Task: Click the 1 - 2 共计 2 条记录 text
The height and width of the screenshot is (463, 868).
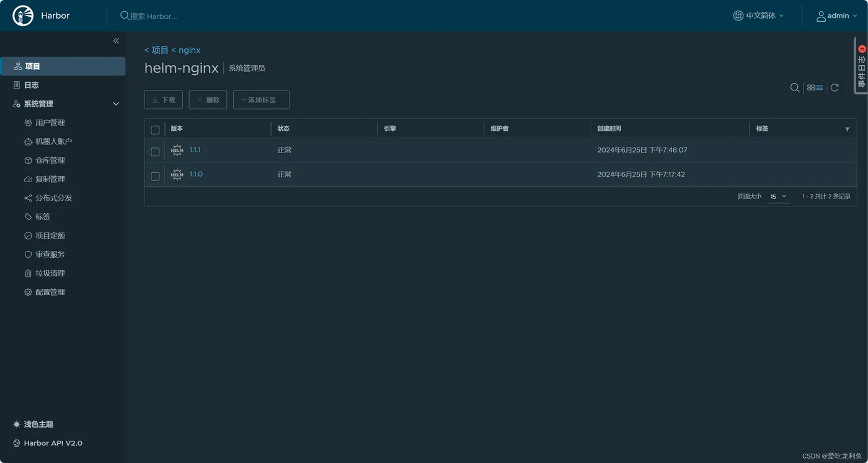Action: point(826,196)
